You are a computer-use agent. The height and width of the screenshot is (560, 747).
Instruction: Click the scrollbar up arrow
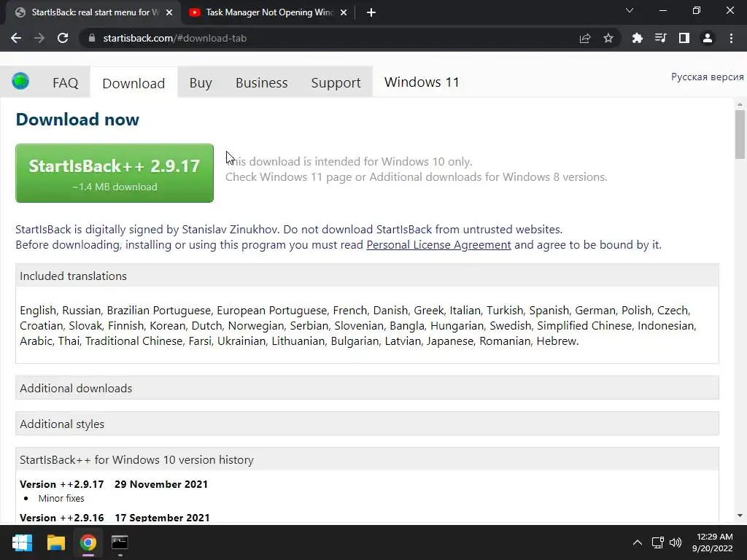(740, 104)
